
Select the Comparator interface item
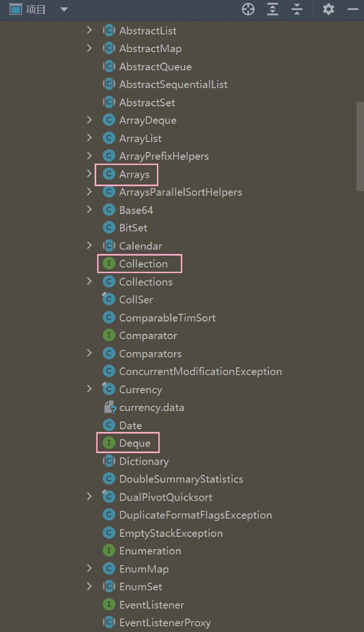coord(148,336)
